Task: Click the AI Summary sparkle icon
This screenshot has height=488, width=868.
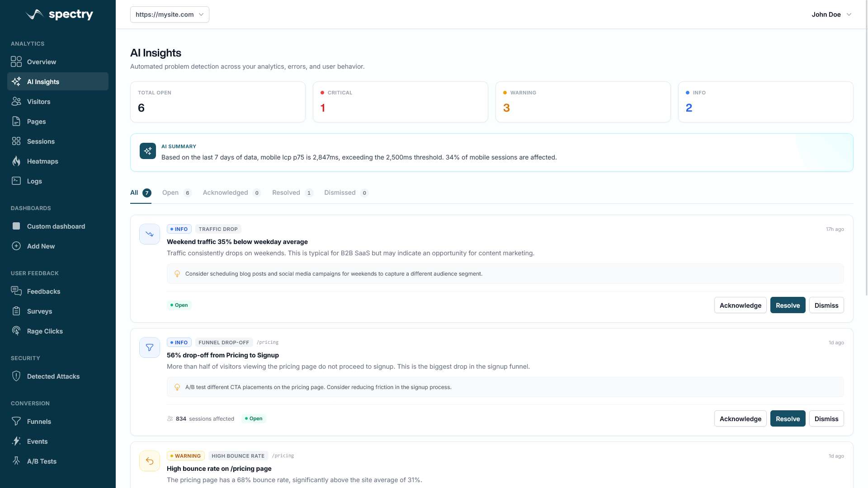Action: tap(148, 151)
